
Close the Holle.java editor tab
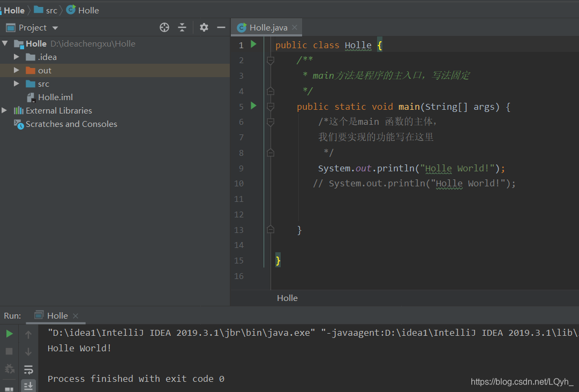coord(295,27)
